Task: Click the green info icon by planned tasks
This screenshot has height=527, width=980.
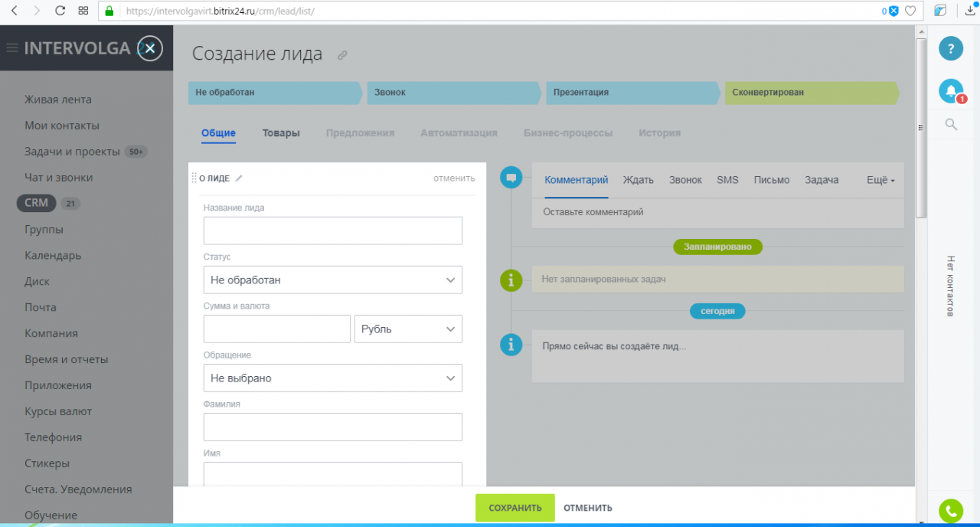Action: 511,280
